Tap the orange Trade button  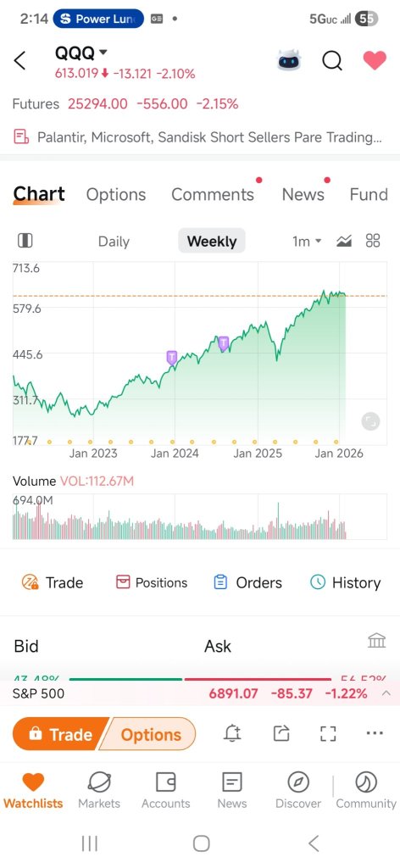(x=60, y=734)
